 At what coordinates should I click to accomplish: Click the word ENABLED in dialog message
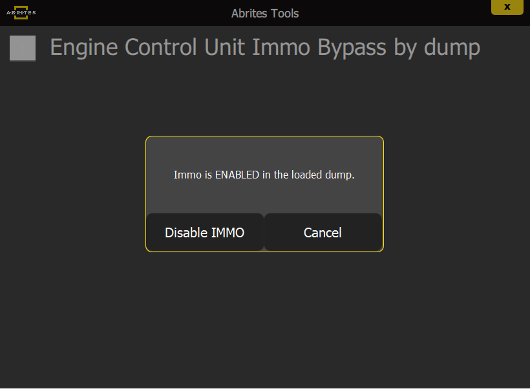tap(237, 175)
